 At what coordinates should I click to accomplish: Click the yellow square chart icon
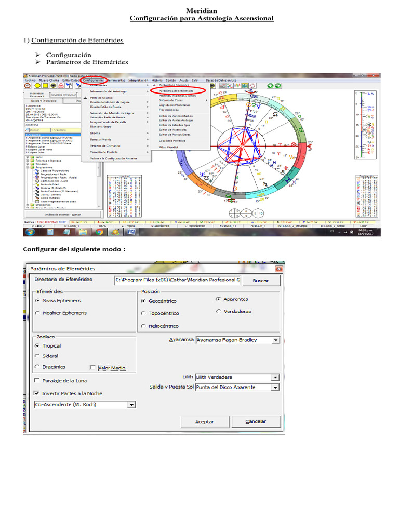pos(44,86)
